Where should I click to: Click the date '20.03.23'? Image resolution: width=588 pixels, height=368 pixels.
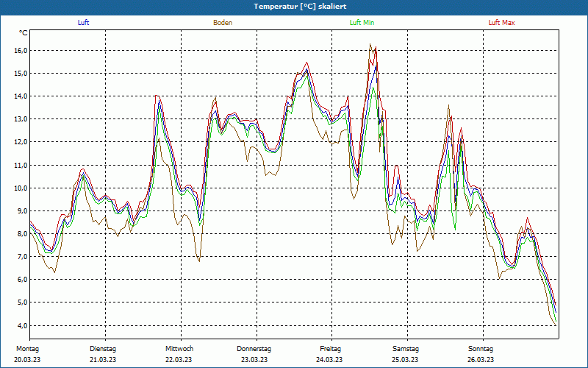[x=27, y=360]
